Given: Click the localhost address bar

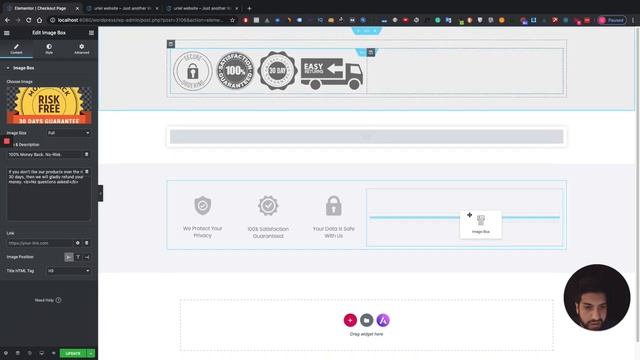Looking at the screenshot, I should 141,20.
